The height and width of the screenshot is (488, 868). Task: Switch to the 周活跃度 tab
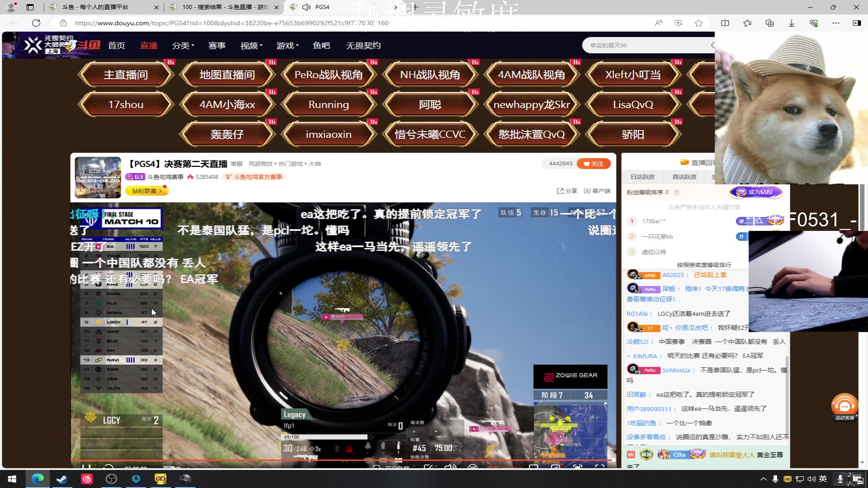[x=684, y=177]
